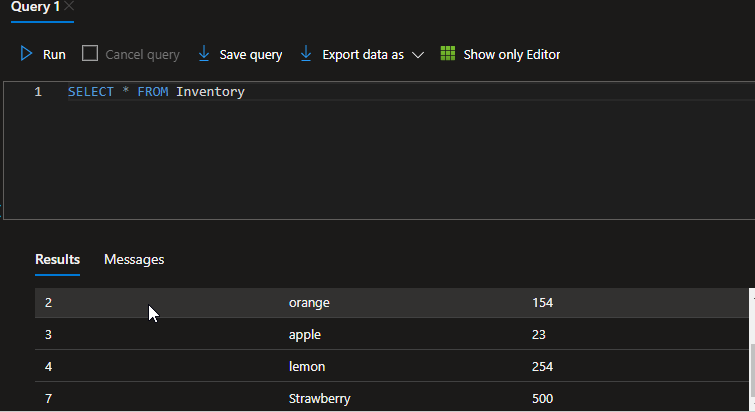Click inside the SQL query editor line
The image size is (755, 412).
pos(409,91)
